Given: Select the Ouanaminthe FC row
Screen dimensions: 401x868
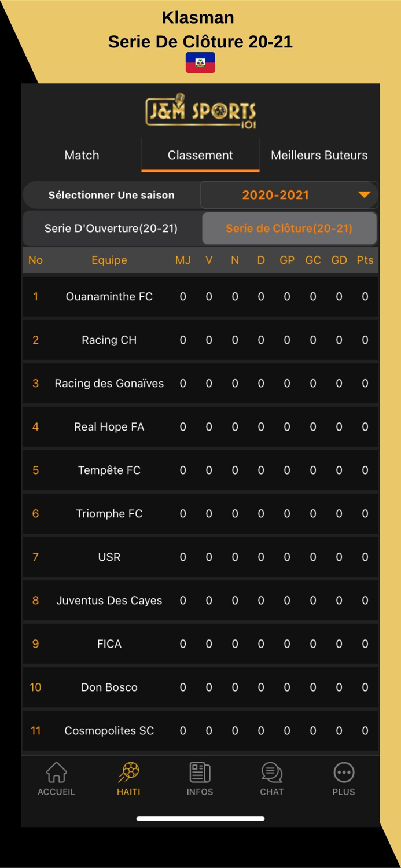Looking at the screenshot, I should coord(109,296).
